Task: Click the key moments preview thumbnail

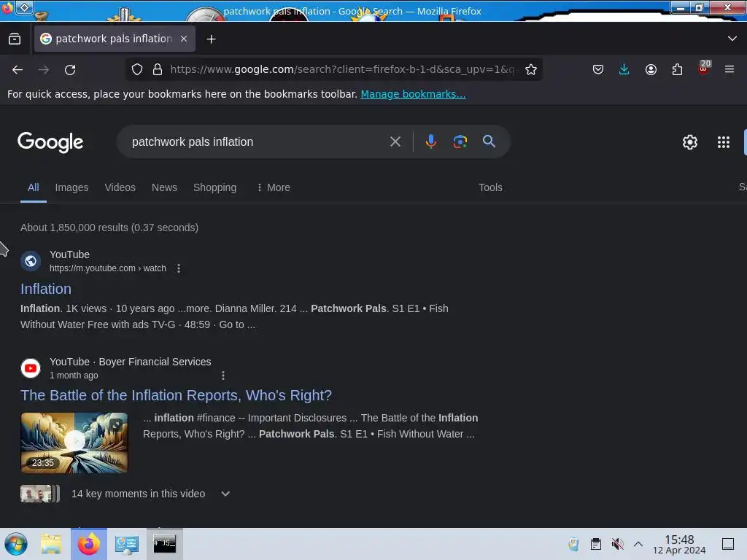Action: (x=40, y=494)
